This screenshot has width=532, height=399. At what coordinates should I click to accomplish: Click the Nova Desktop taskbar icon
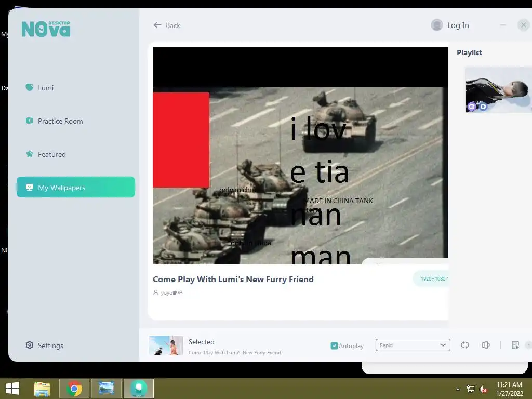tap(138, 389)
